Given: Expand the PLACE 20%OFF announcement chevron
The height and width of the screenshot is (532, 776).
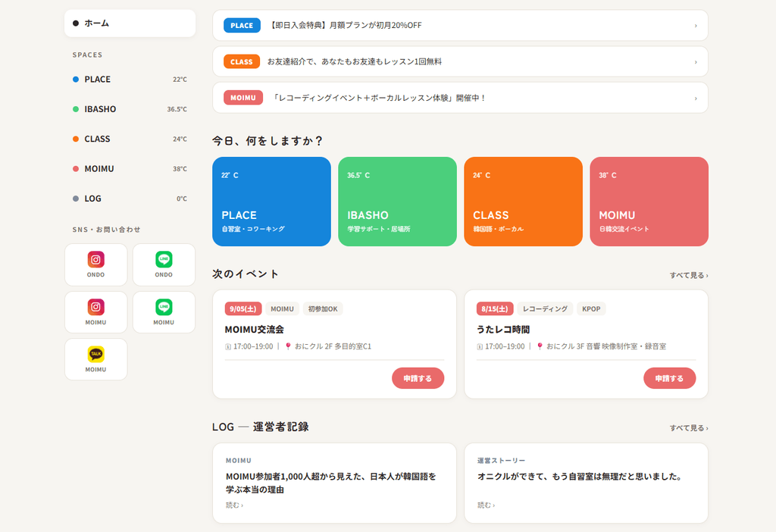Looking at the screenshot, I should (696, 26).
